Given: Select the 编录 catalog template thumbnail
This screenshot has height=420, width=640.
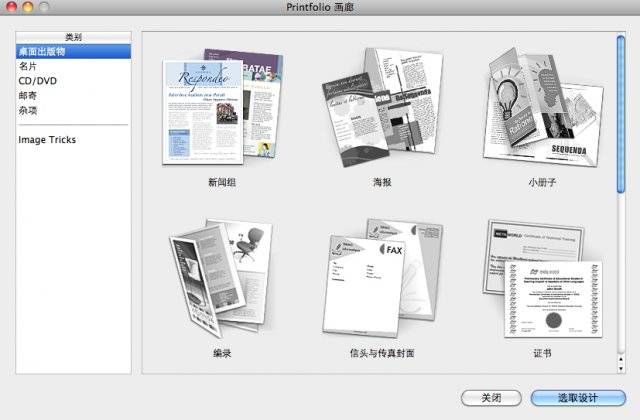Looking at the screenshot, I should (222, 275).
